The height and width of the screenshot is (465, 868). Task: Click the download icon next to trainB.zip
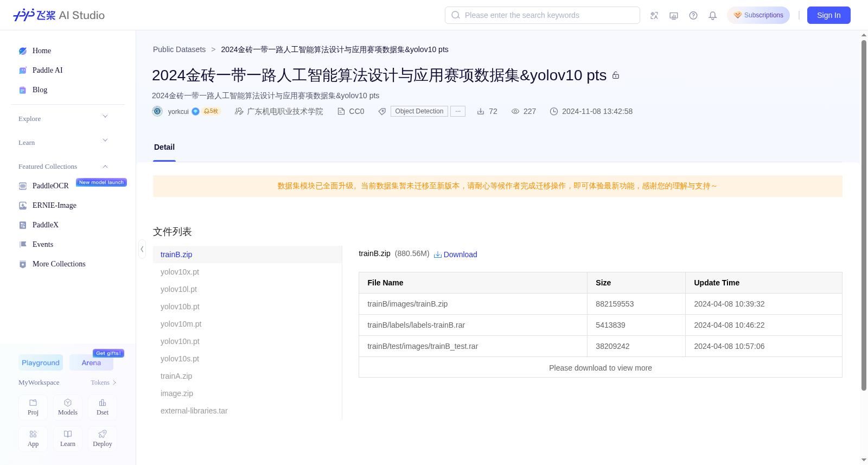tap(438, 254)
